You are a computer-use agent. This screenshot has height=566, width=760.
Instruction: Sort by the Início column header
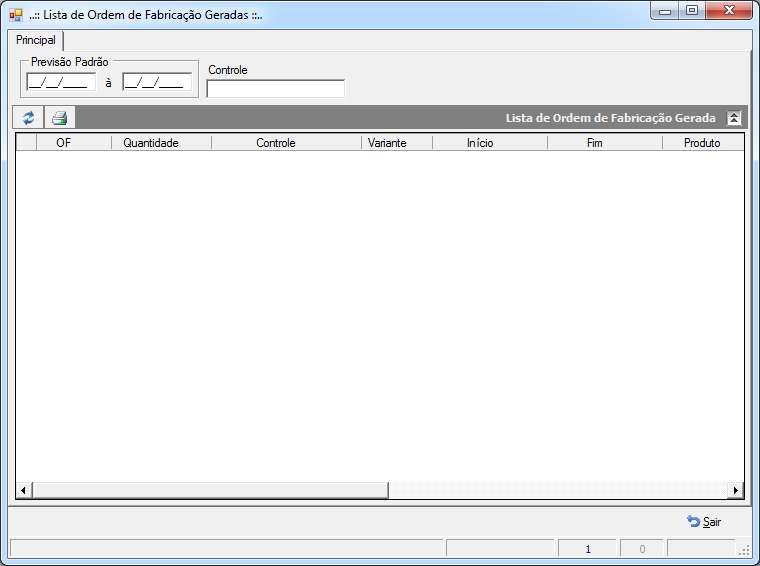coord(490,142)
